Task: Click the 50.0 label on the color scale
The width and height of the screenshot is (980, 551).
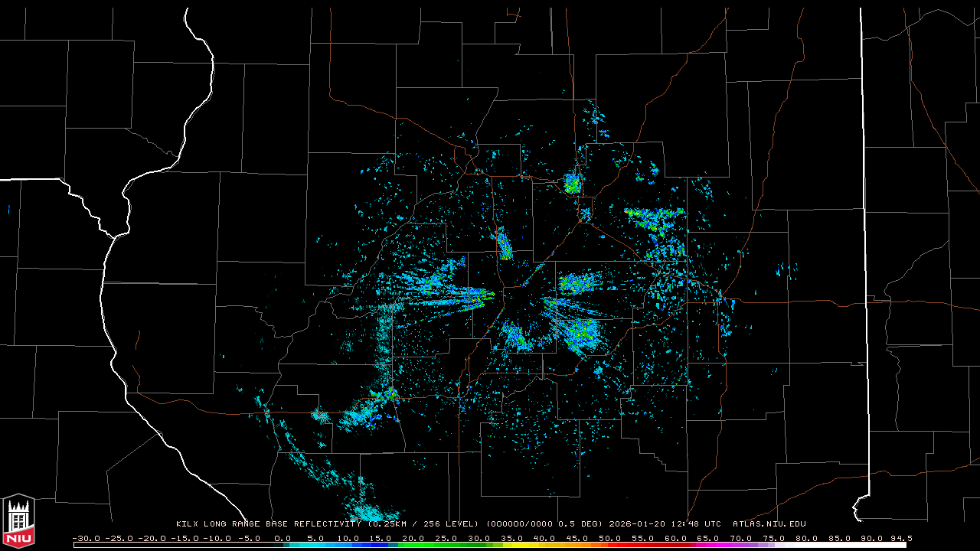Action: click(610, 538)
